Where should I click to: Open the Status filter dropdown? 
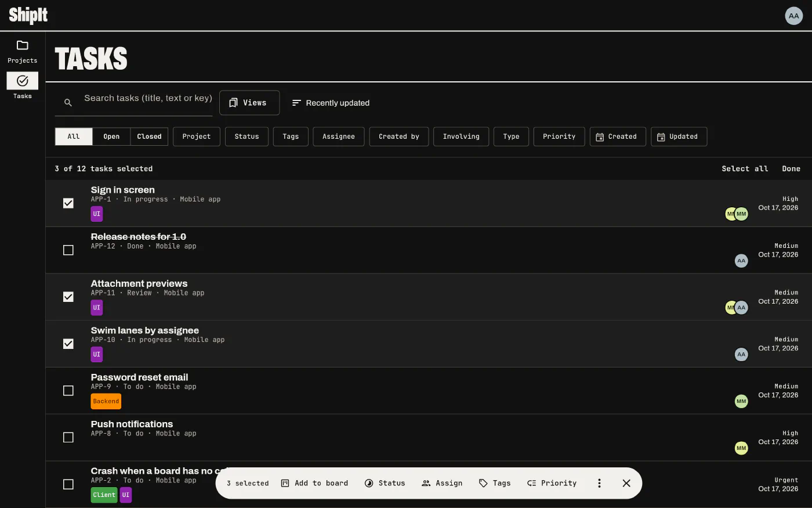click(x=246, y=136)
